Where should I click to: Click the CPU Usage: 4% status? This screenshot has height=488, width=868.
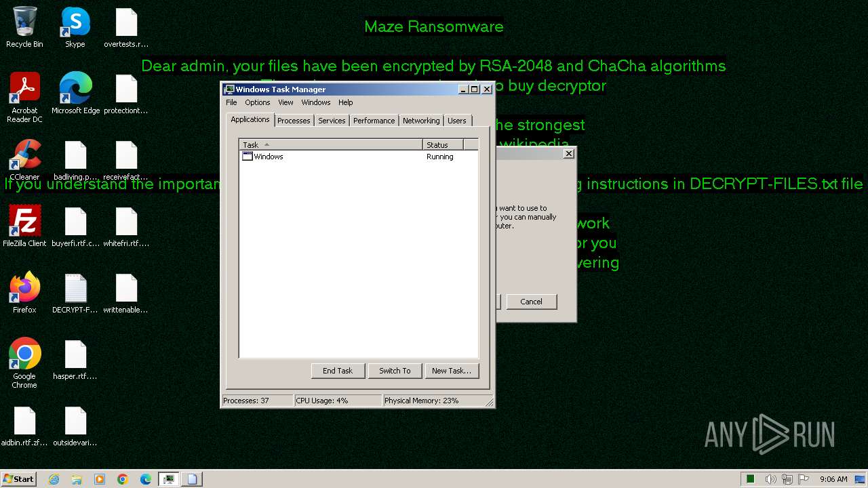(338, 401)
